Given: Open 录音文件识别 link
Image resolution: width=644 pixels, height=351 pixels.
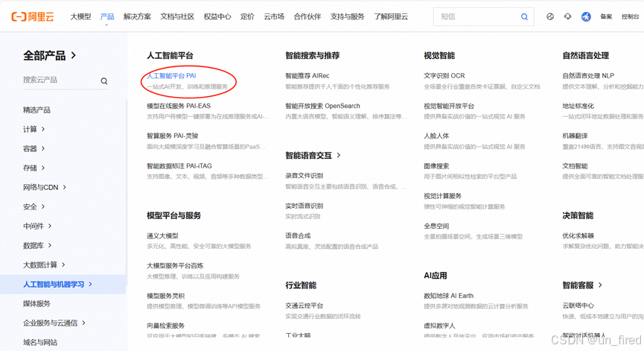Looking at the screenshot, I should tap(305, 176).
